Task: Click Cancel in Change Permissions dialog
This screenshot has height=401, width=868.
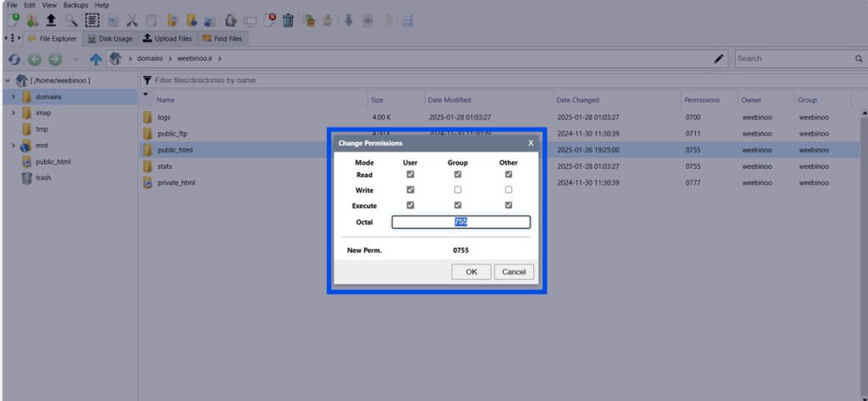Action: 514,272
